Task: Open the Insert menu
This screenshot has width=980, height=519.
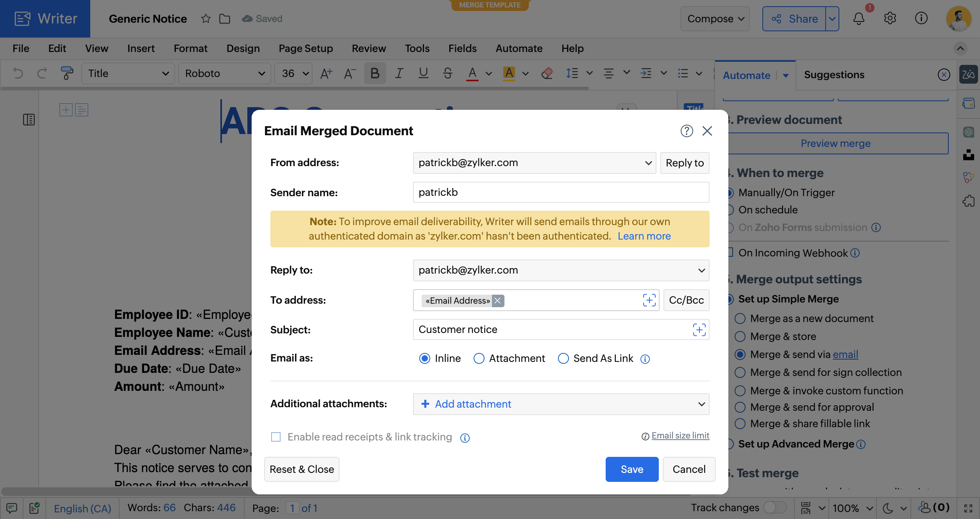Action: pos(141,48)
